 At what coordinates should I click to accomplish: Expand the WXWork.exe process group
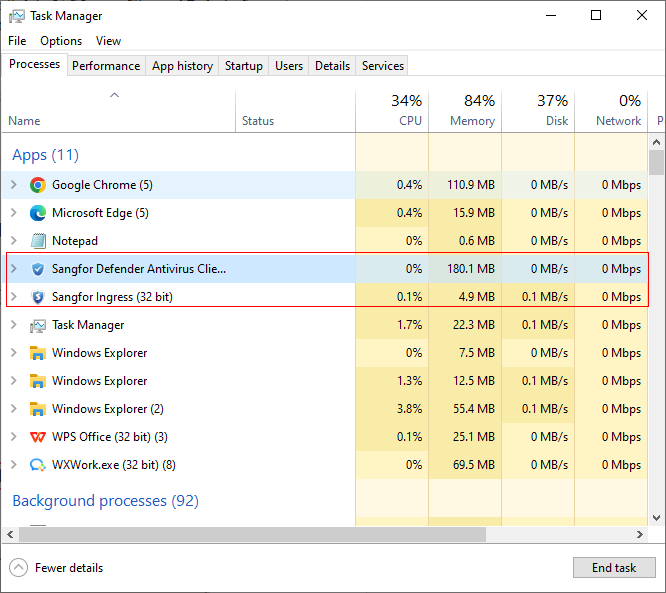pos(13,465)
